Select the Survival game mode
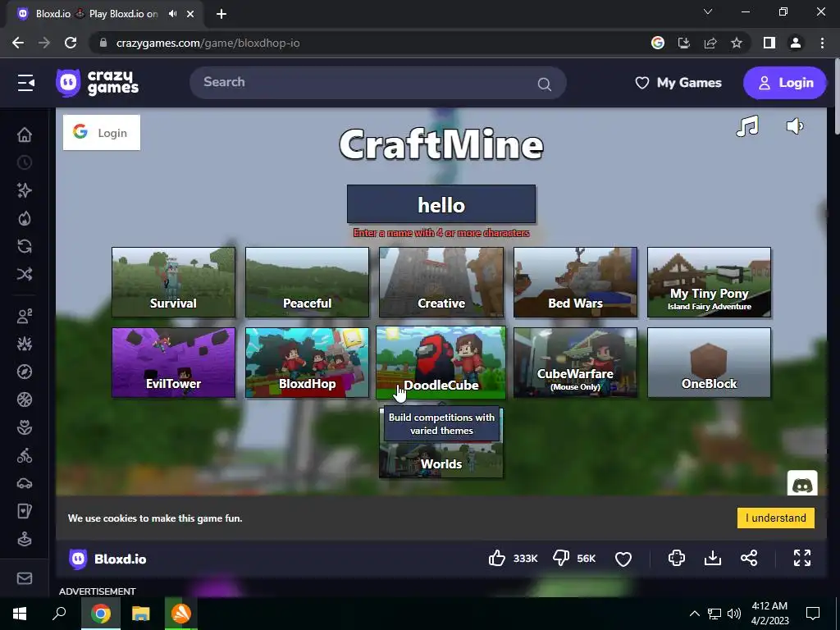This screenshot has height=630, width=840. (173, 282)
